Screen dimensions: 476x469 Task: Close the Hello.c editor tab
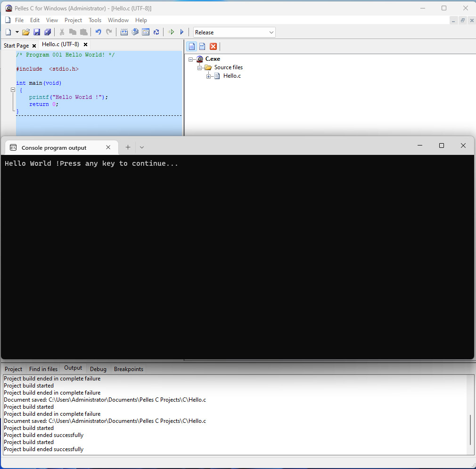pos(85,45)
